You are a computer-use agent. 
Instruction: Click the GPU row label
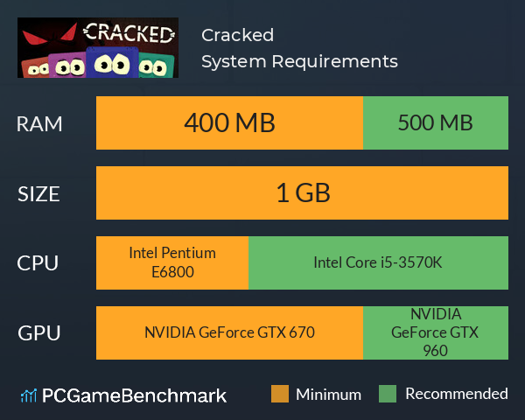pyautogui.click(x=39, y=333)
